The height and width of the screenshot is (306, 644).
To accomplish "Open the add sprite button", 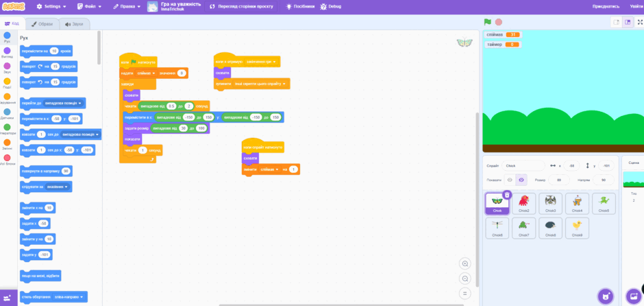I will coord(604,296).
